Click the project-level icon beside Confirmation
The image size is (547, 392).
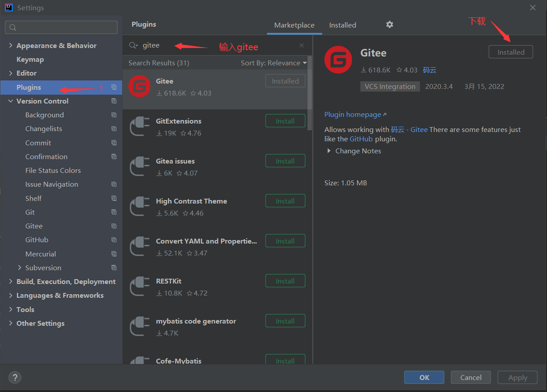(114, 156)
